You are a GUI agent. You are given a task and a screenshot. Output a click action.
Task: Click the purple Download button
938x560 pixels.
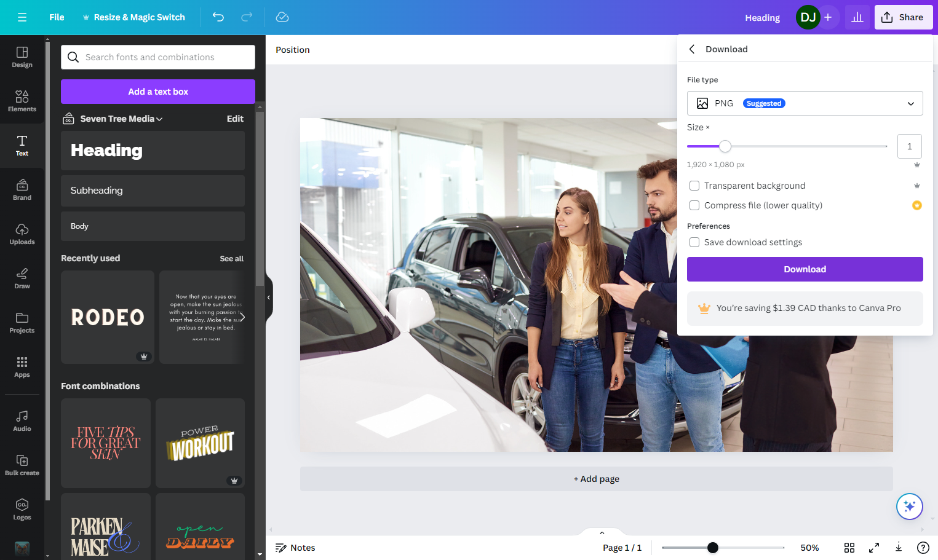click(805, 269)
